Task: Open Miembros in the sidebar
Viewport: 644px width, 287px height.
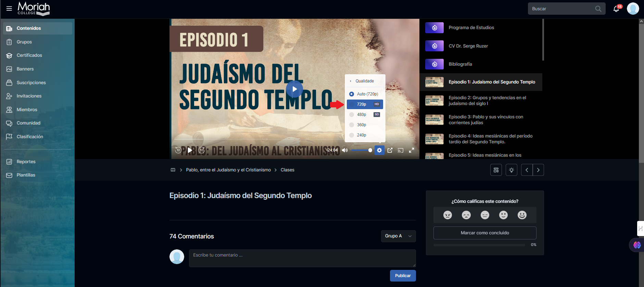Action: [x=27, y=110]
